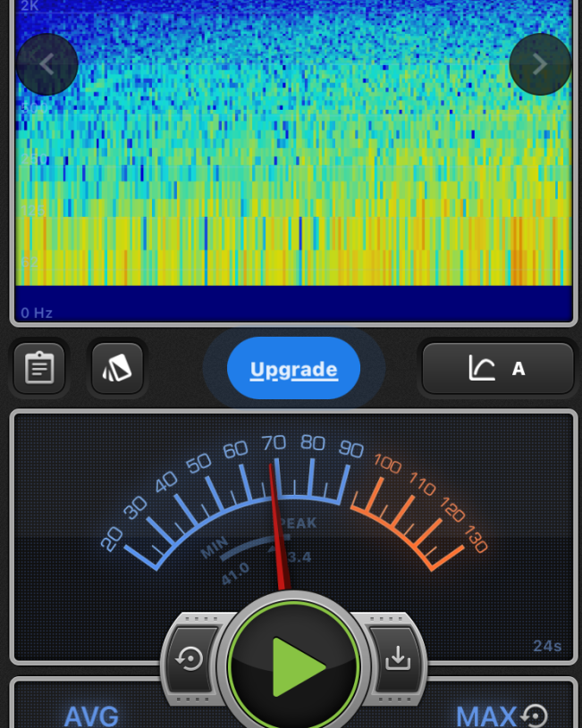582x728 pixels.
Task: Reset the MAX value with its reset icon
Action: coord(535,715)
